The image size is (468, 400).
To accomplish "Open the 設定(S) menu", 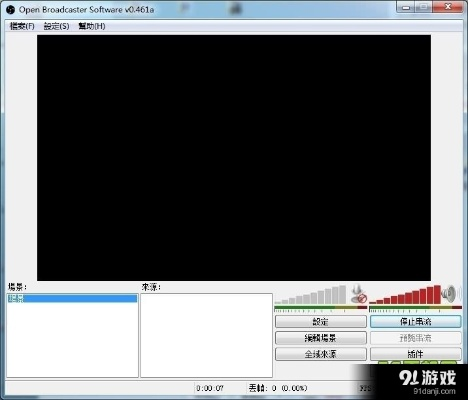I will [56, 26].
